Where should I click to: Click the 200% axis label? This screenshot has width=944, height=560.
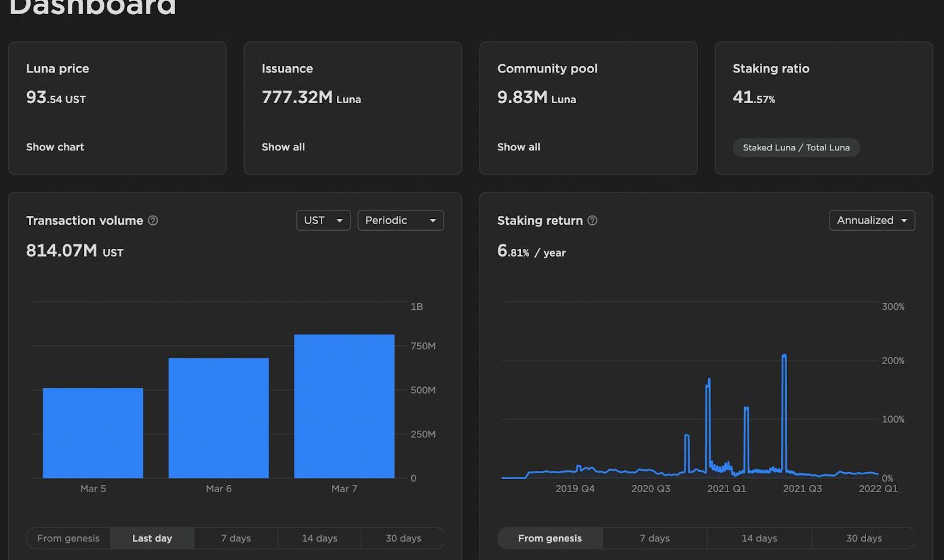point(893,361)
